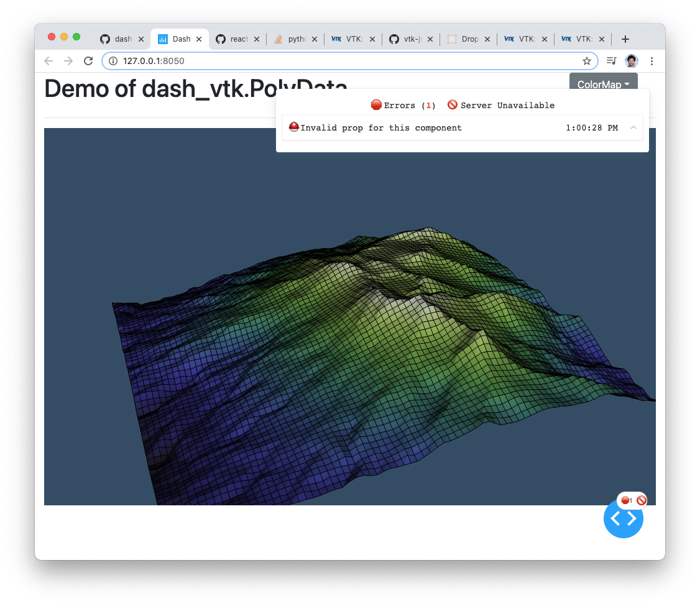Image resolution: width=700 pixels, height=606 pixels.
Task: Bookmark the page with the star icon
Action: (x=586, y=61)
